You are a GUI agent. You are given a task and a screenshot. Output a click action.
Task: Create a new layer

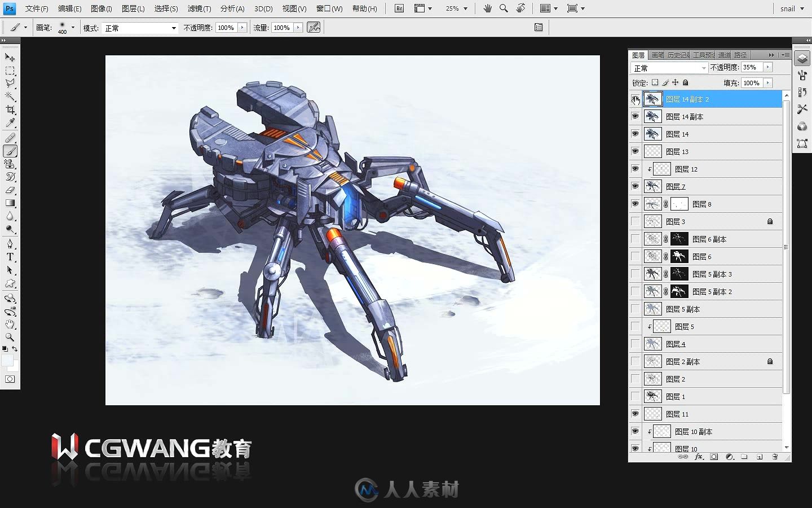tap(760, 457)
